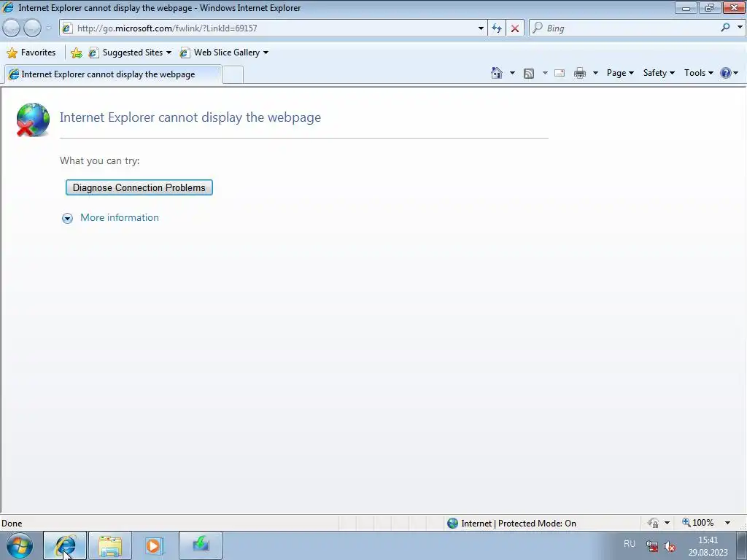The image size is (747, 560).
Task: Expand the More information arrow icon
Action: point(67,218)
